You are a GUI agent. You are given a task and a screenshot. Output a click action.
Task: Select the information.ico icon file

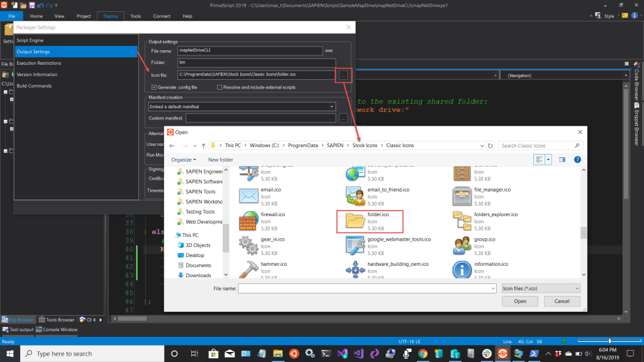tap(480, 269)
